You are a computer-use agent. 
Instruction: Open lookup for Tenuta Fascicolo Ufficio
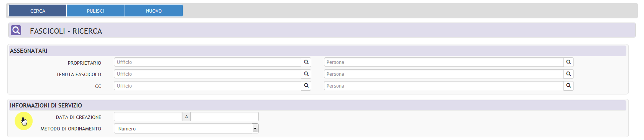(x=306, y=74)
